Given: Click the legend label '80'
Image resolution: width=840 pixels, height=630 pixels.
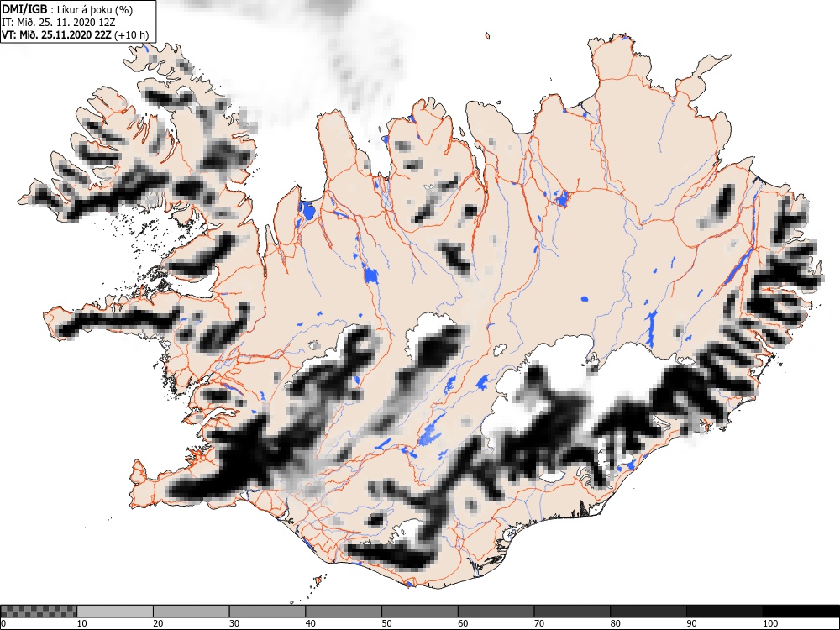Looking at the screenshot, I should [615, 623].
